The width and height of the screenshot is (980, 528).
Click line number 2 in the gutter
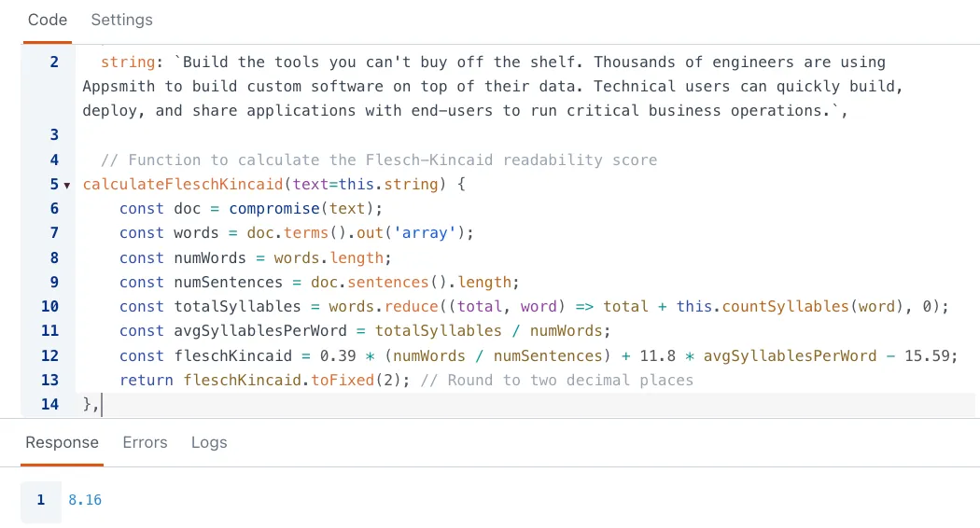pyautogui.click(x=53, y=63)
